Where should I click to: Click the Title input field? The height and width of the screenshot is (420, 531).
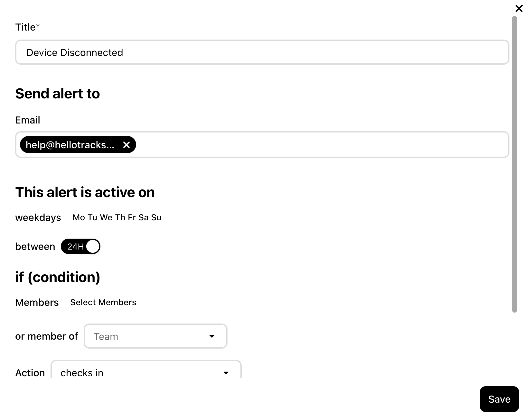262,52
